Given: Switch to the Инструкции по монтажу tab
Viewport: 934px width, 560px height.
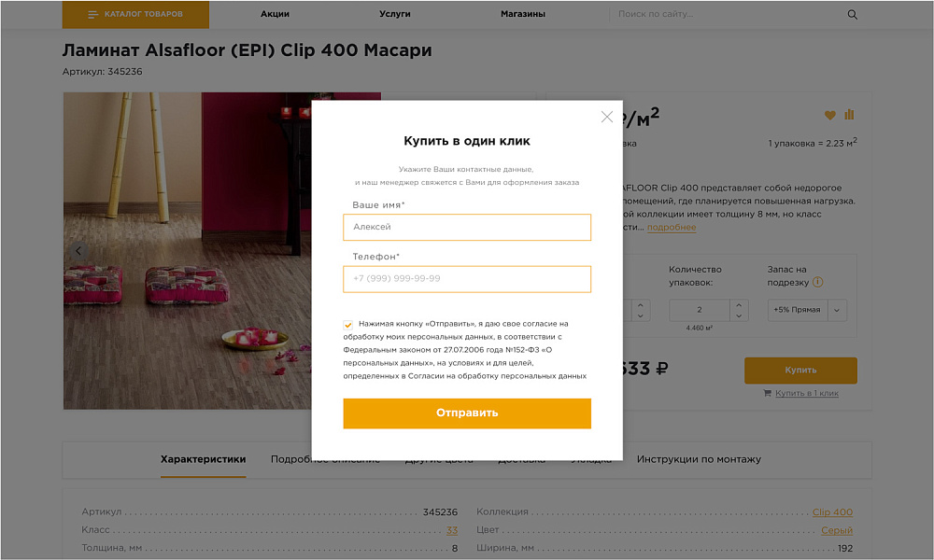Looking at the screenshot, I should (x=699, y=459).
